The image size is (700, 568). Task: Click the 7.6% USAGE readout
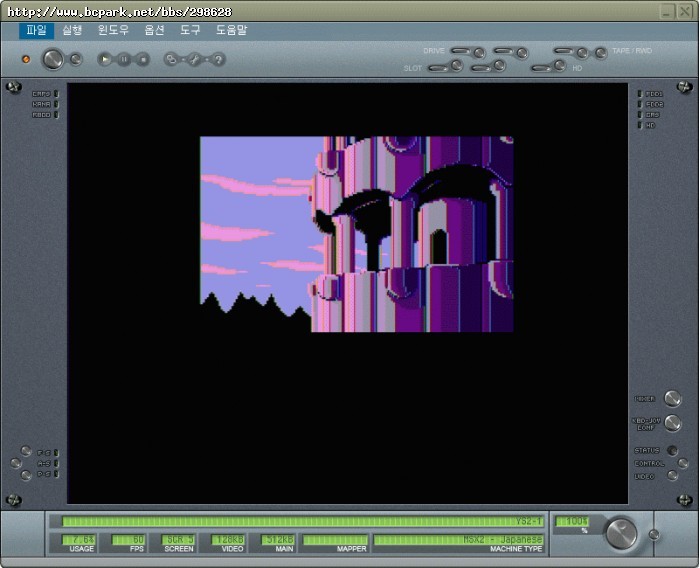78,540
